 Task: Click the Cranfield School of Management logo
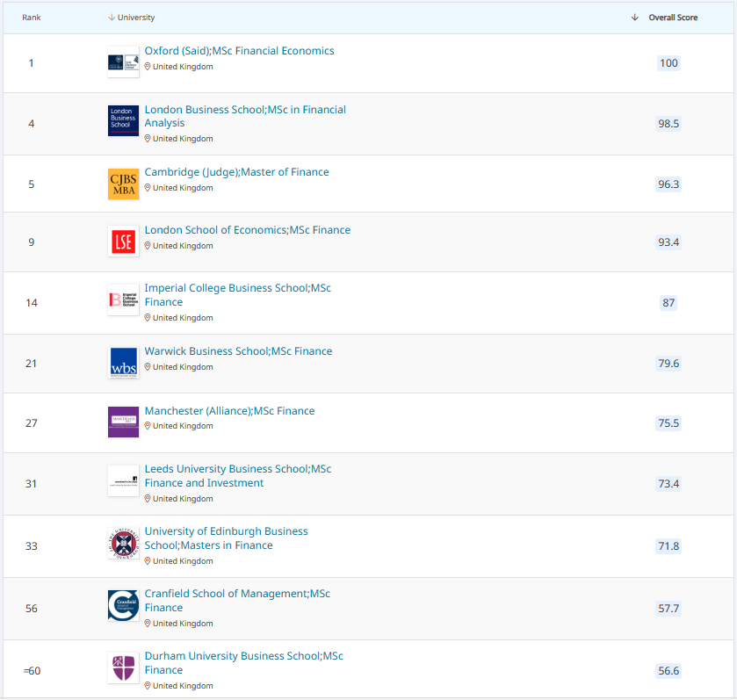pos(123,605)
